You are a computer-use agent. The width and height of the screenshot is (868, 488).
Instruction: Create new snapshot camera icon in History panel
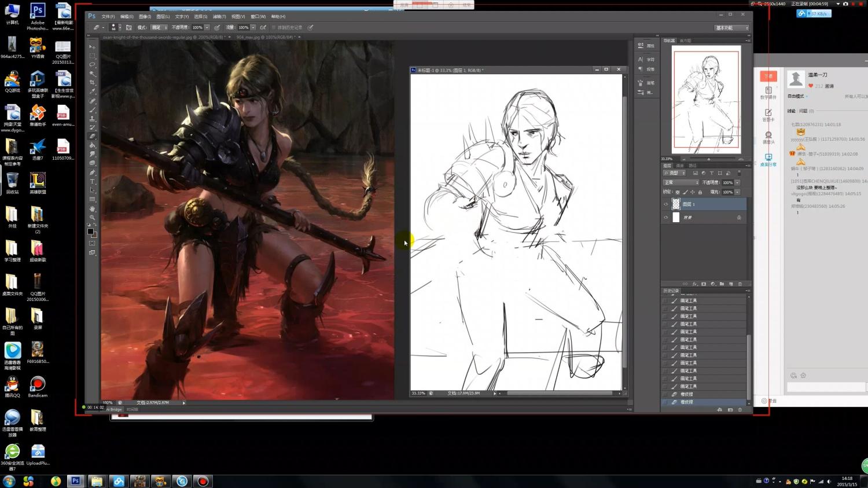[x=730, y=410]
